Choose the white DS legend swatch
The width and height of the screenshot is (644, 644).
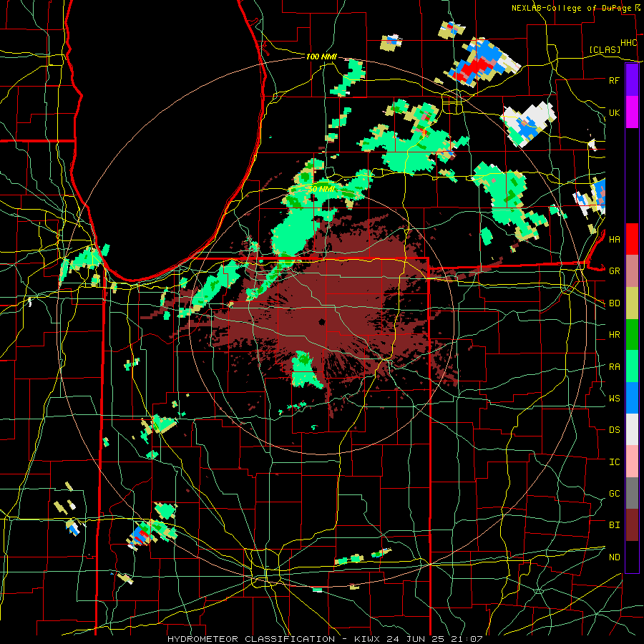click(632, 430)
